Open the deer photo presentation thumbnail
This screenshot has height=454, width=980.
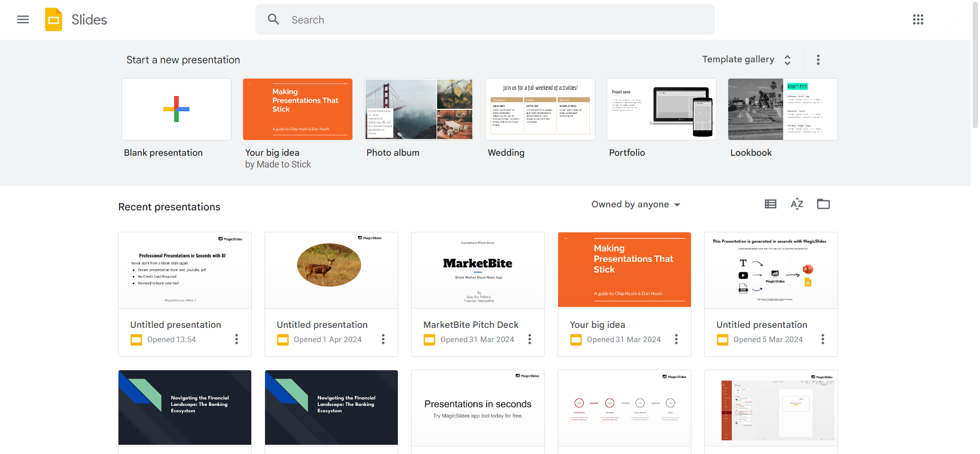point(331,271)
